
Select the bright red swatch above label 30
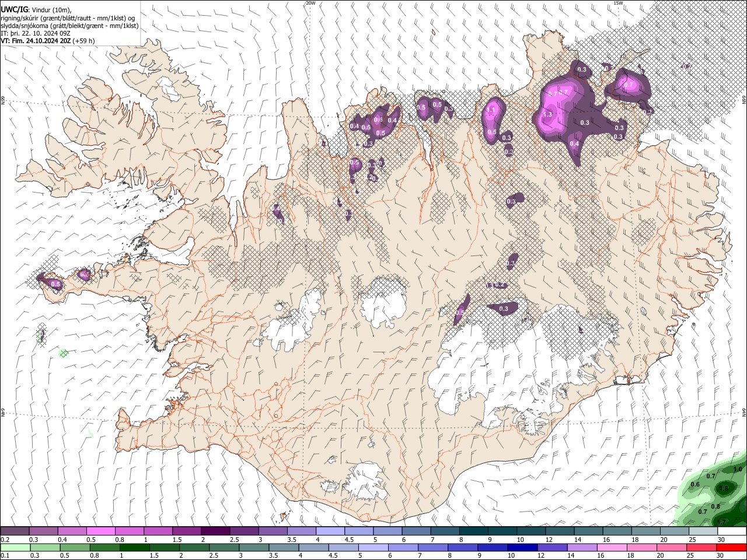click(x=731, y=547)
